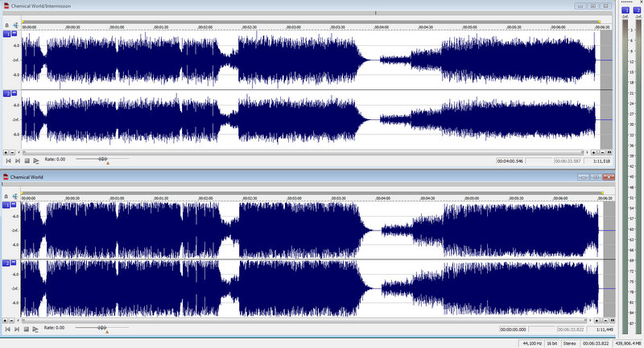Click the selection end field 00:06:33.587
Viewport: 644px width, 348px height.
(x=568, y=161)
